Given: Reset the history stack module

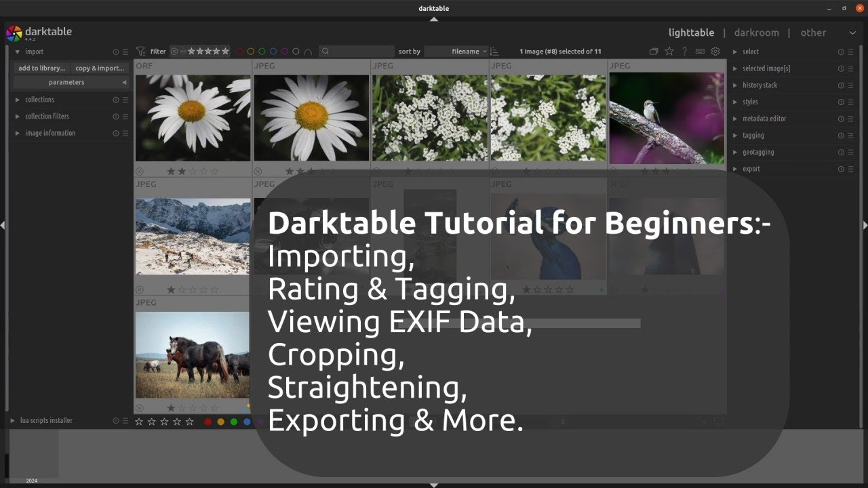Looking at the screenshot, I should click(x=841, y=85).
